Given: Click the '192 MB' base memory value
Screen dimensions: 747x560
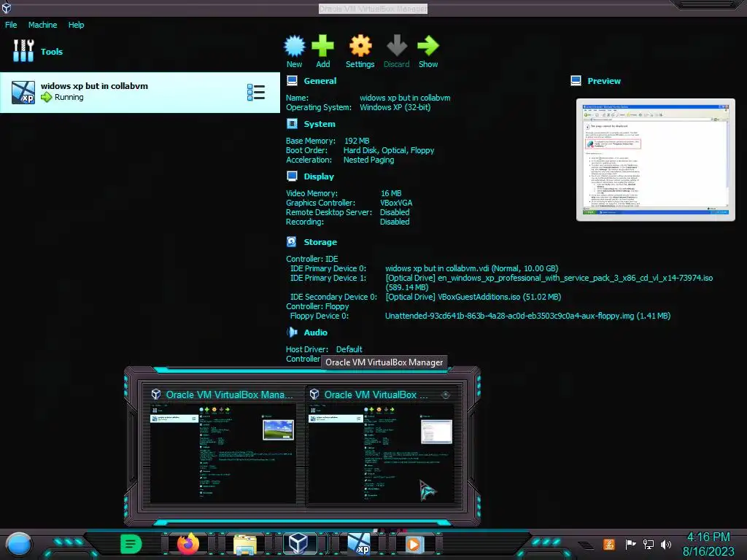Looking at the screenshot, I should coord(357,141).
